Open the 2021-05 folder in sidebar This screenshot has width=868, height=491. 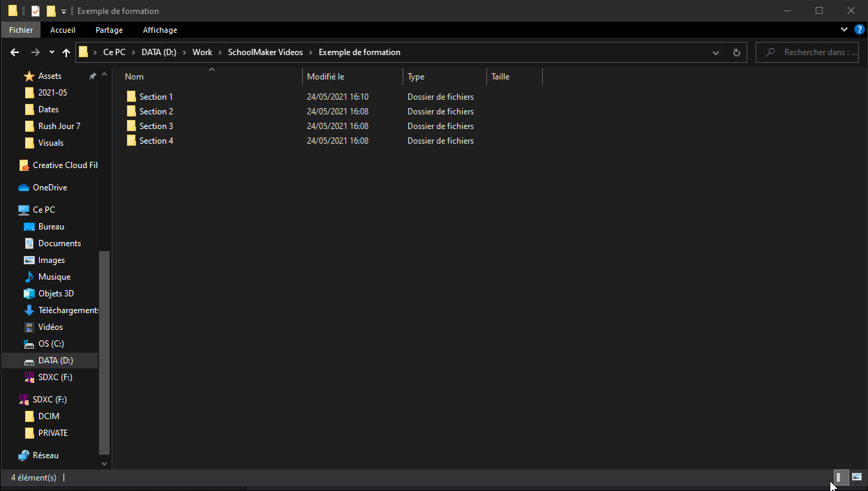tap(52, 93)
